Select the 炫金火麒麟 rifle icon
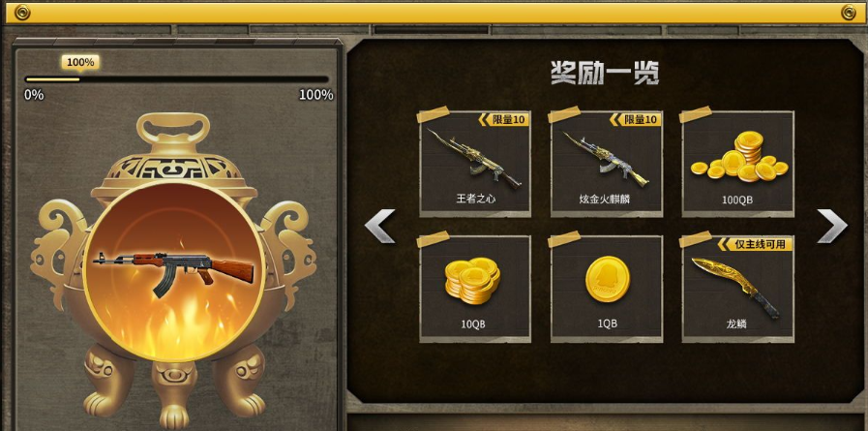 point(605,159)
